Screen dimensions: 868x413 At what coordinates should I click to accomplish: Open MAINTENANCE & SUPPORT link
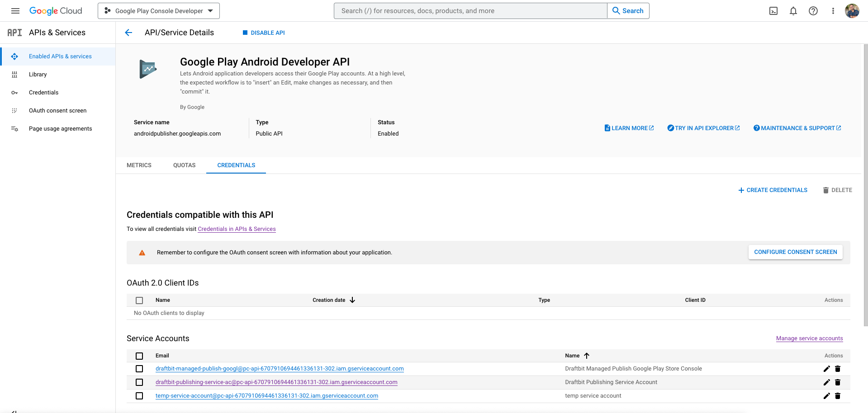[x=797, y=128]
